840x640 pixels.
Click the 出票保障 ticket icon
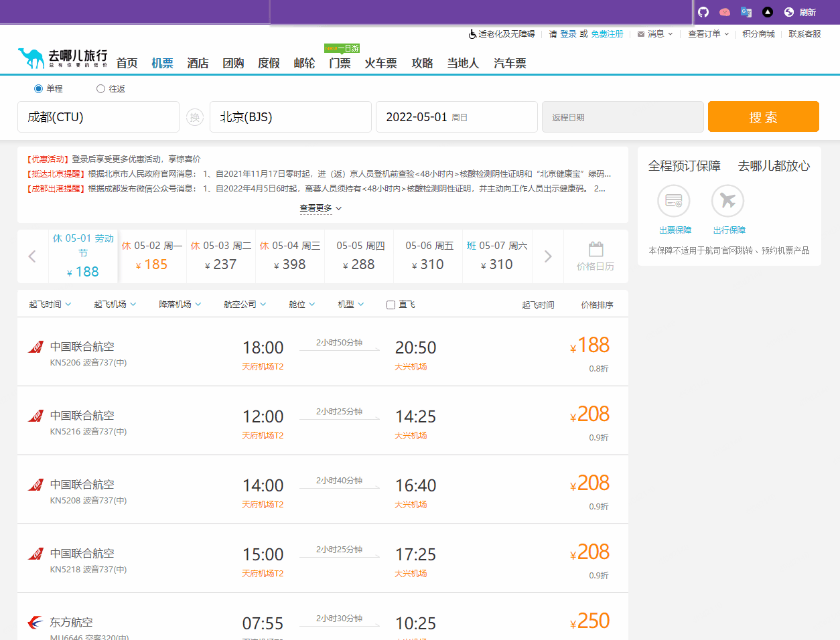pos(674,201)
